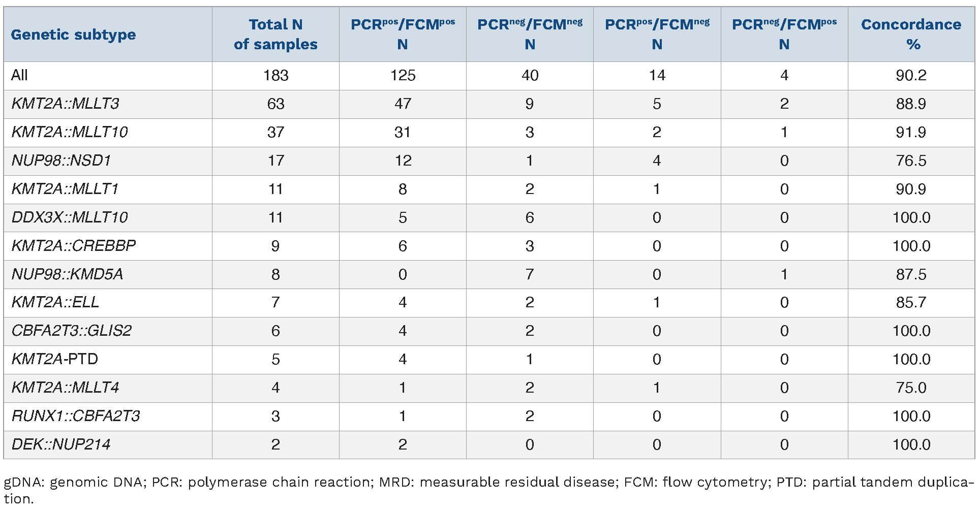Select the NUP98::NSD1 subtype cell
This screenshot has width=980, height=511.
[x=62, y=161]
